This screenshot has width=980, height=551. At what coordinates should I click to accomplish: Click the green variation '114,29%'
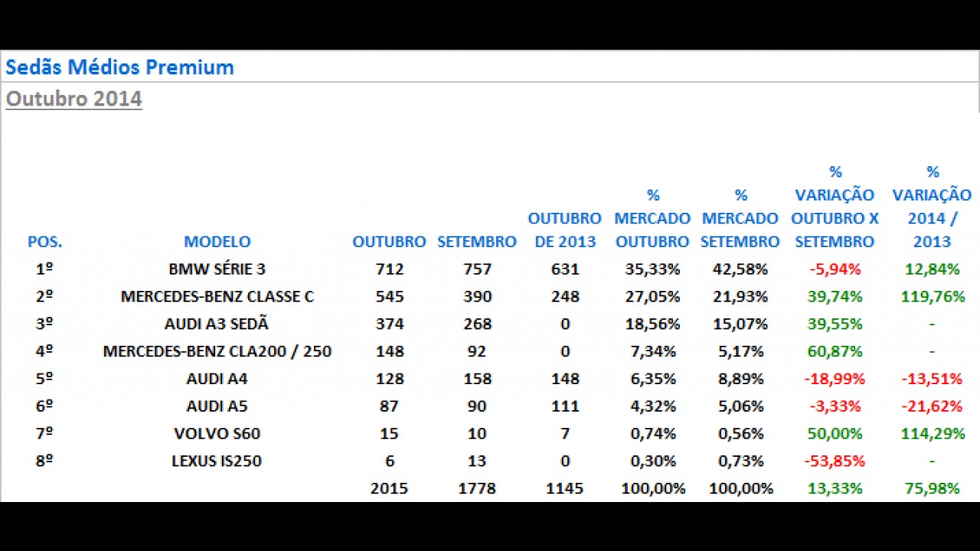tap(932, 434)
